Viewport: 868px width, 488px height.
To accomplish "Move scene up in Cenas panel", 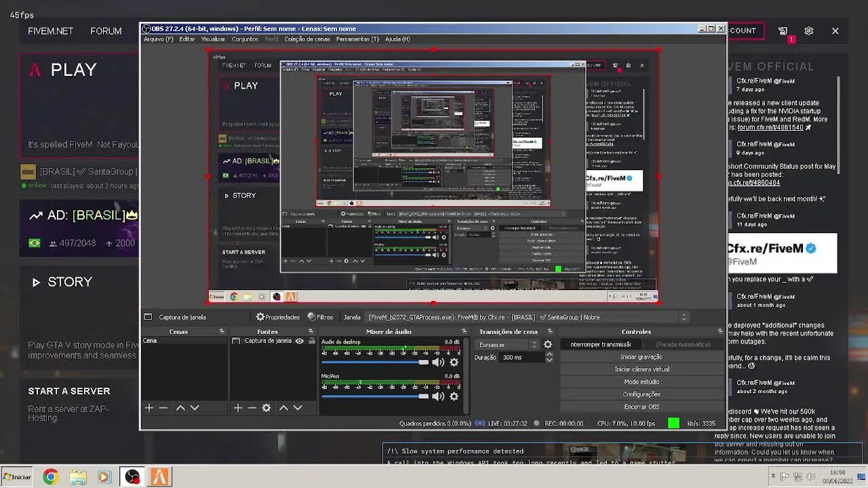I will 180,407.
